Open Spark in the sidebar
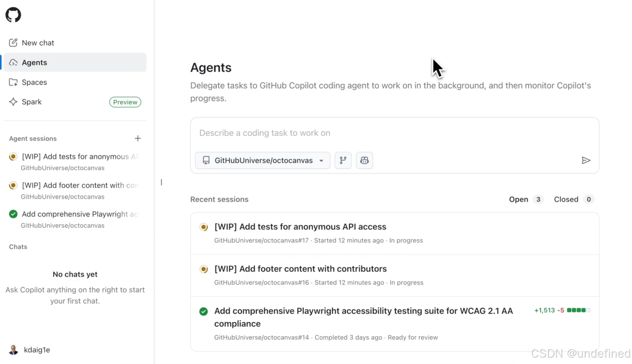 (75, 102)
